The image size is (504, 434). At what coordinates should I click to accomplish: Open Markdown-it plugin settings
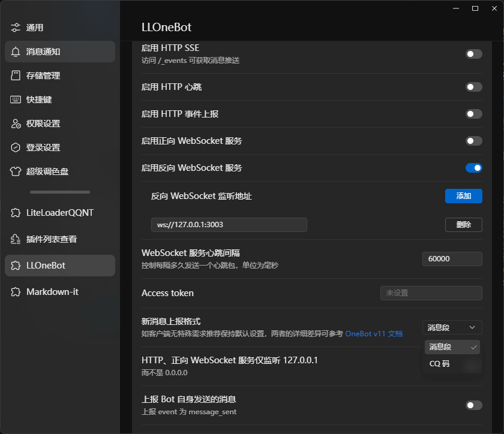click(60, 292)
